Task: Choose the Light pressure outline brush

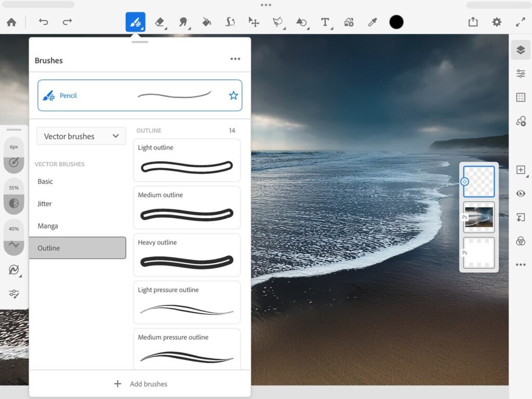Action: 187,303
